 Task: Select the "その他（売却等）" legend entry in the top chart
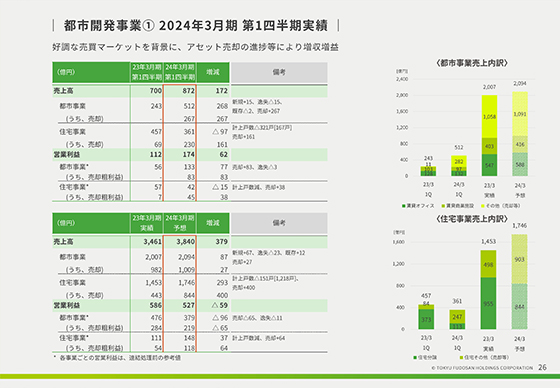501,206
